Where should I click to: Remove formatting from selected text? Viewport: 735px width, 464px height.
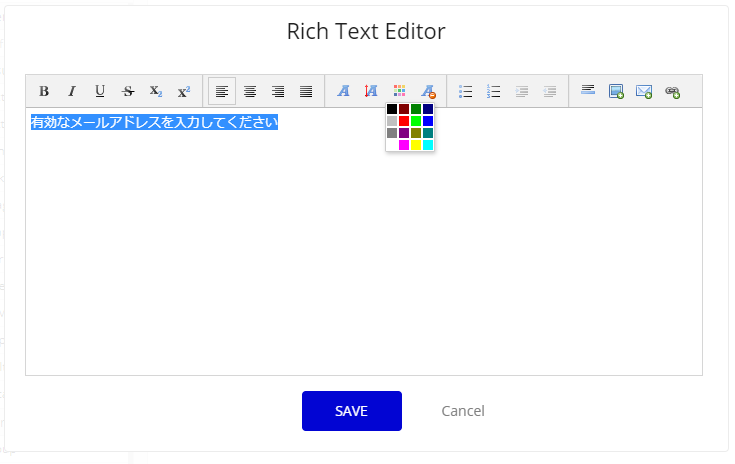tap(428, 91)
